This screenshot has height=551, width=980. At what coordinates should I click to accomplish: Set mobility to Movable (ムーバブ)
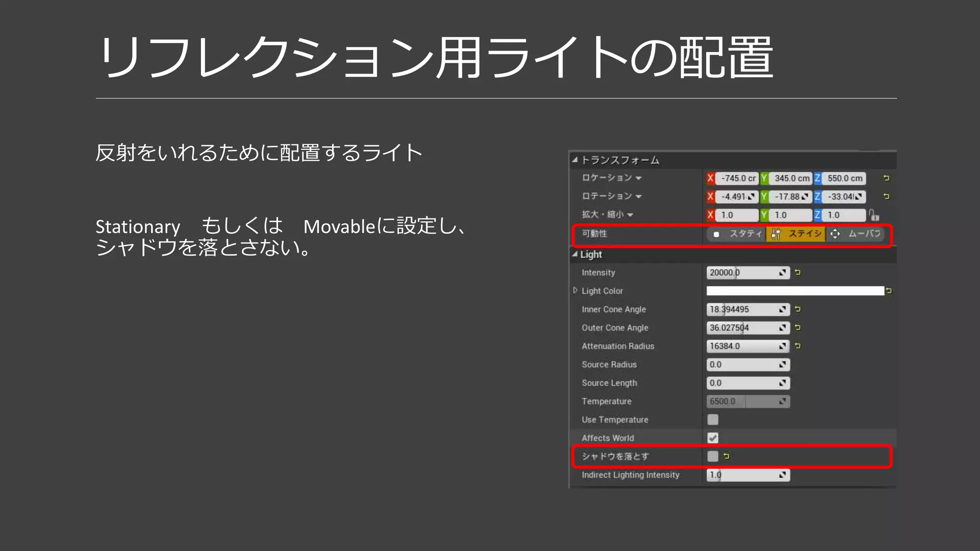[855, 234]
